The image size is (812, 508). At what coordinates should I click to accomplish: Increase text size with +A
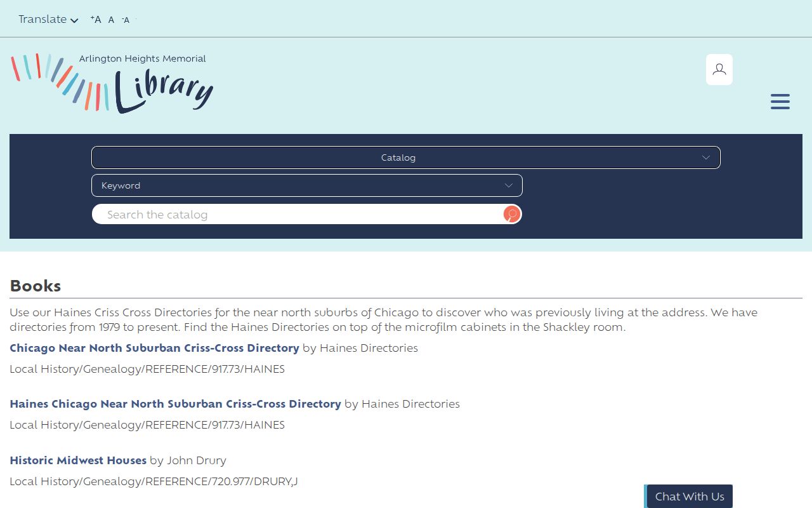pos(96,19)
